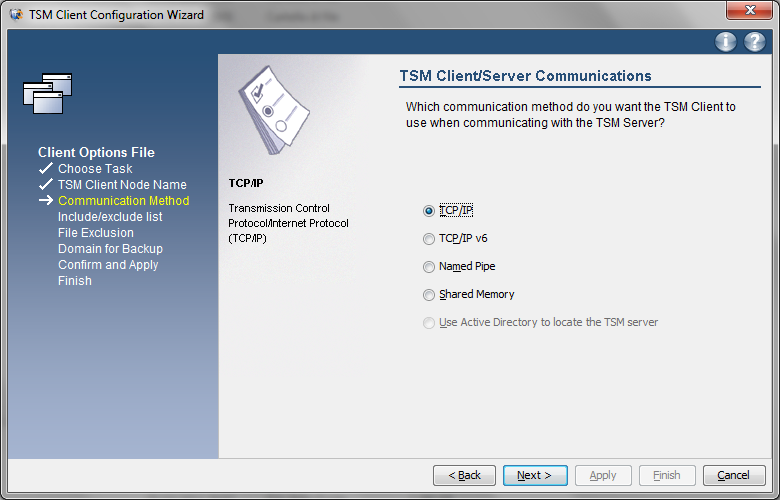Viewport: 780px width, 500px height.
Task: Click the Finish button
Action: click(667, 475)
